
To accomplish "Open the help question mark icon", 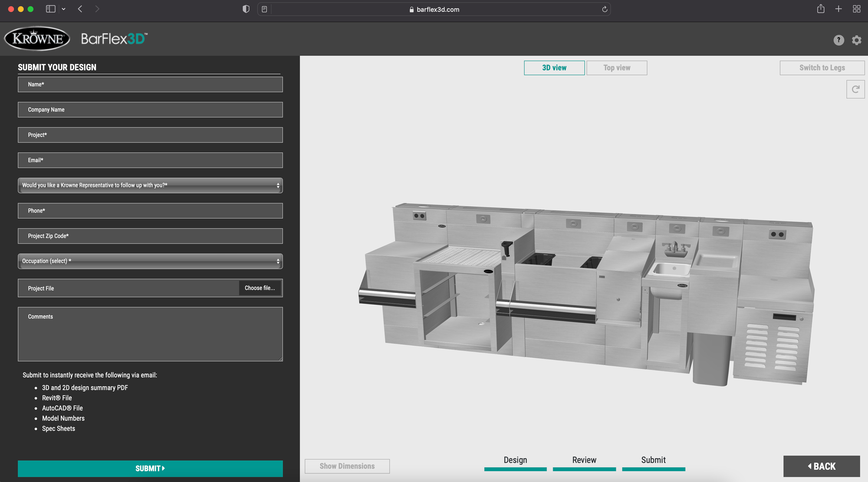I will [838, 40].
